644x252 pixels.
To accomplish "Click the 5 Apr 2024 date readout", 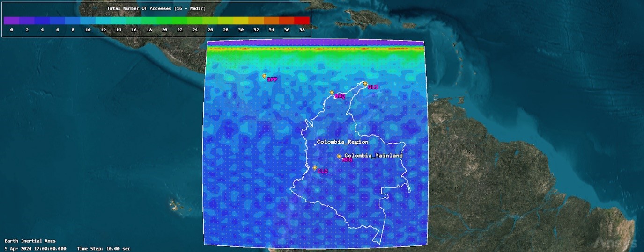I will click(x=36, y=248).
